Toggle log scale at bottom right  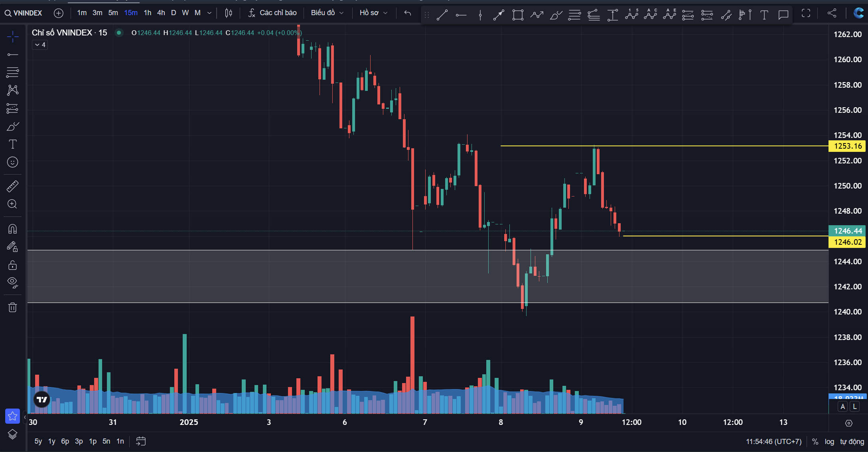click(x=829, y=442)
